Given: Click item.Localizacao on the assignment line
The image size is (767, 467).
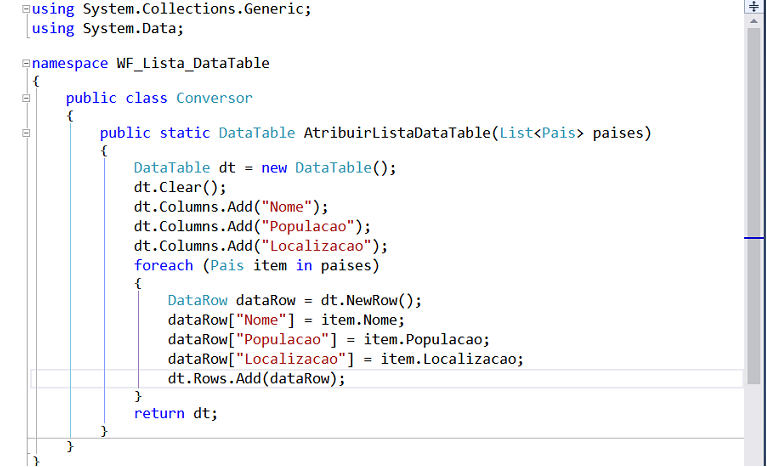Looking at the screenshot, I should coord(448,359).
